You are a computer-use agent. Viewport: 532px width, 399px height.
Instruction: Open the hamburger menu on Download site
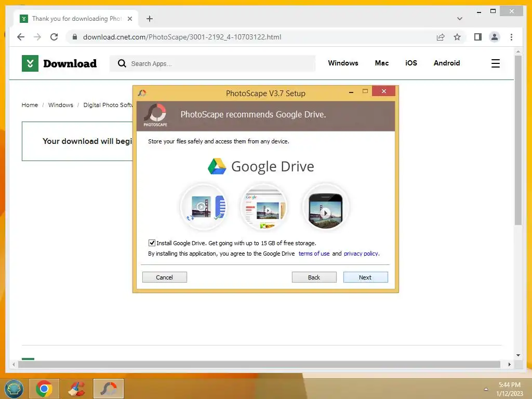[x=495, y=63]
